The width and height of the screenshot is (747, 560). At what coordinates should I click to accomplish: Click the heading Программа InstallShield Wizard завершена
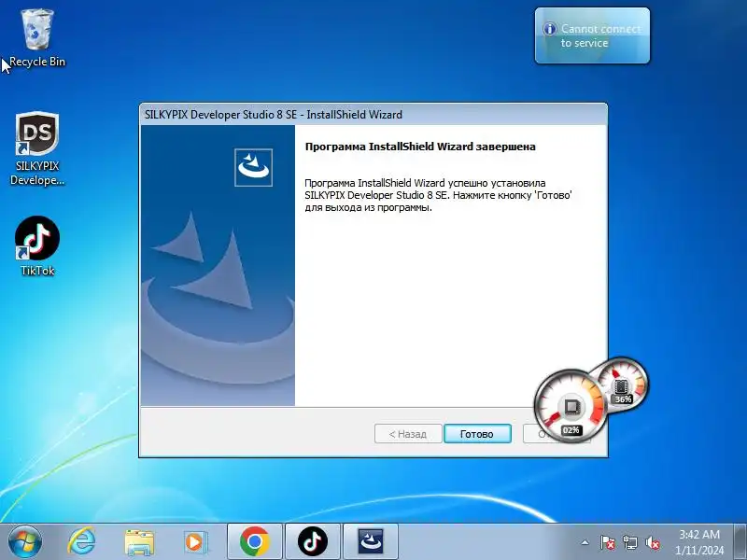[420, 147]
